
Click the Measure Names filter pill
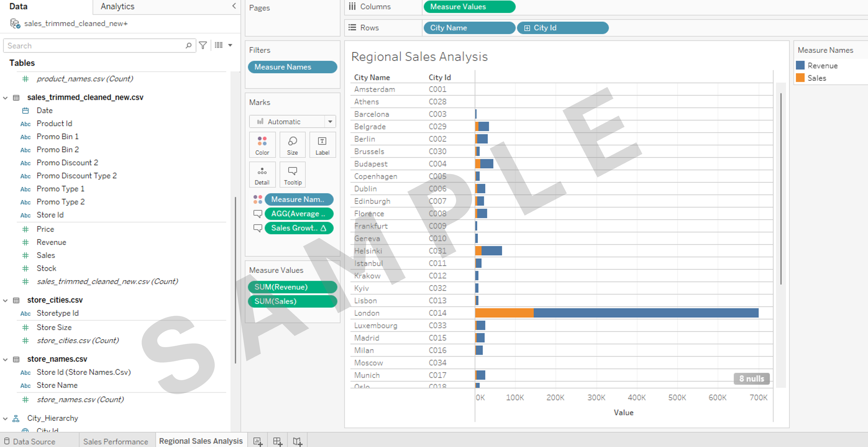293,67
